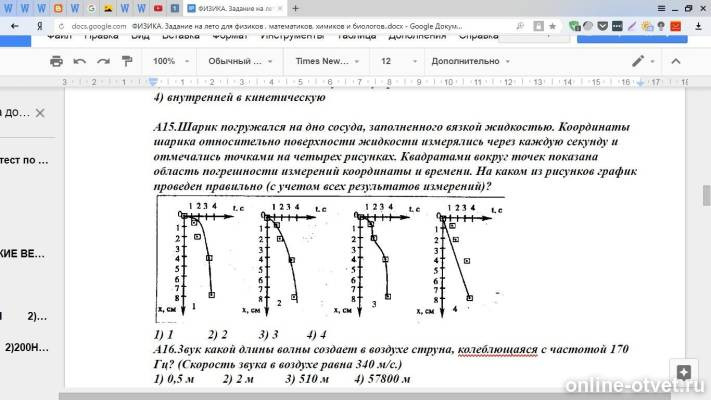
Task: Activate the paint format roller tool
Action: (127, 61)
